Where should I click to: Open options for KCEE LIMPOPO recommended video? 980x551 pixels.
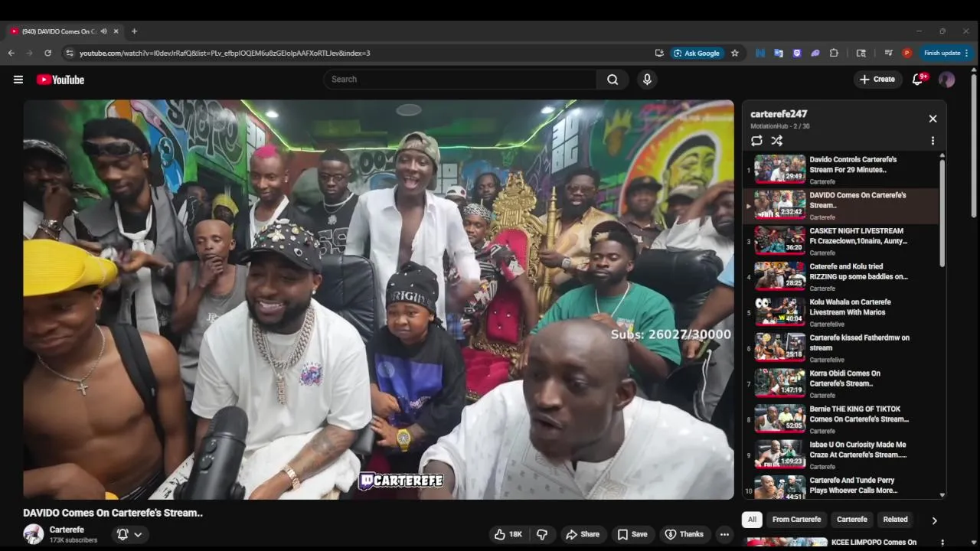pos(942,543)
